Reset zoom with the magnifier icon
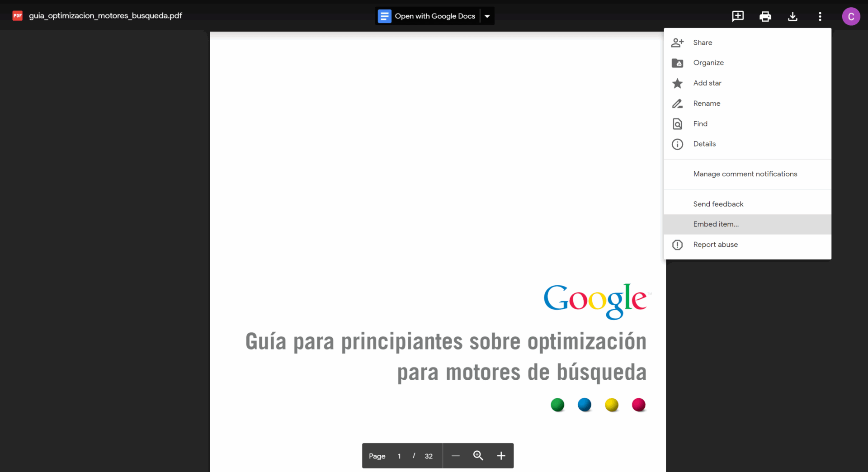The image size is (868, 472). [x=478, y=456]
